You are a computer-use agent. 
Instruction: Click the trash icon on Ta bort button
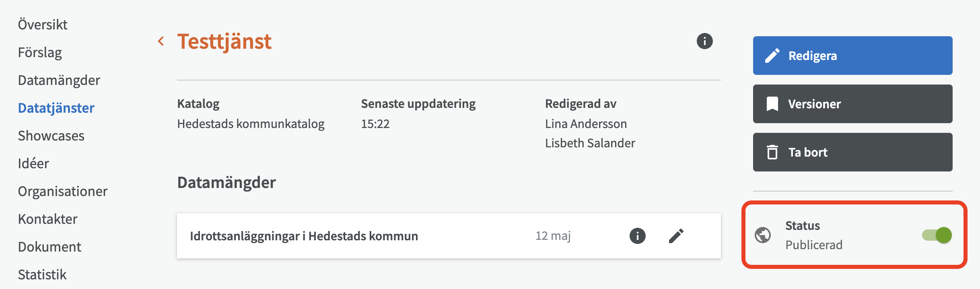point(773,152)
